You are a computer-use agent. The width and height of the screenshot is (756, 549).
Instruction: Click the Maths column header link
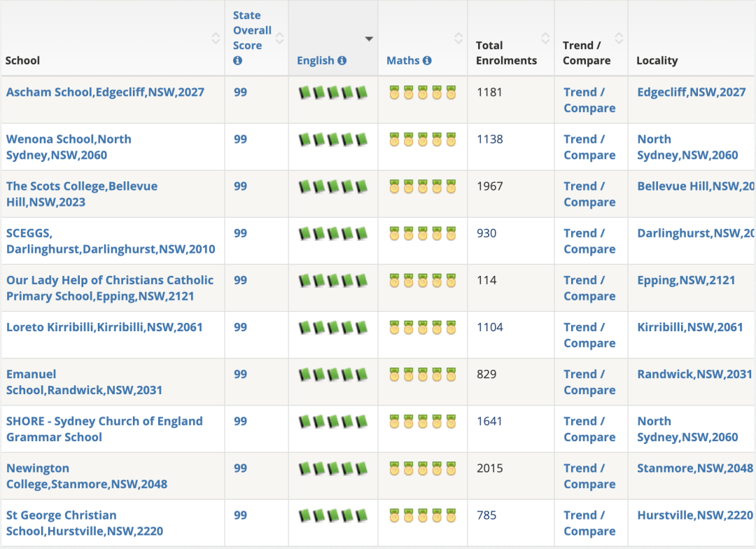(x=403, y=60)
